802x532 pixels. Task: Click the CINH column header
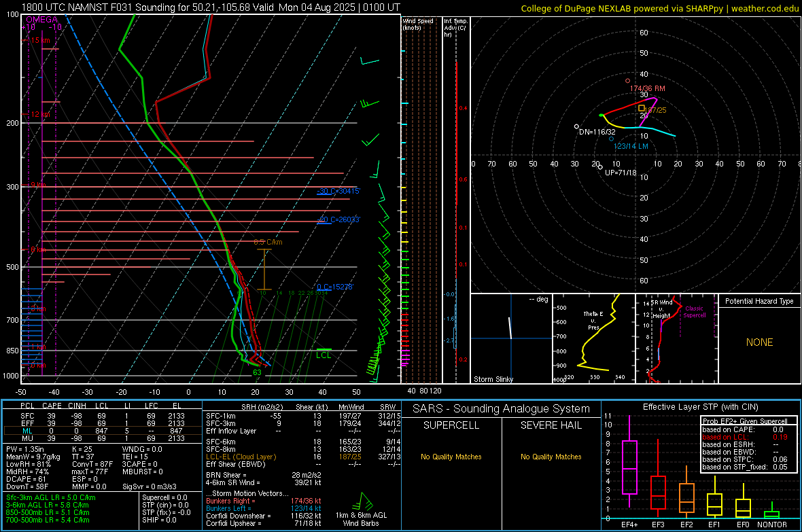(x=77, y=406)
